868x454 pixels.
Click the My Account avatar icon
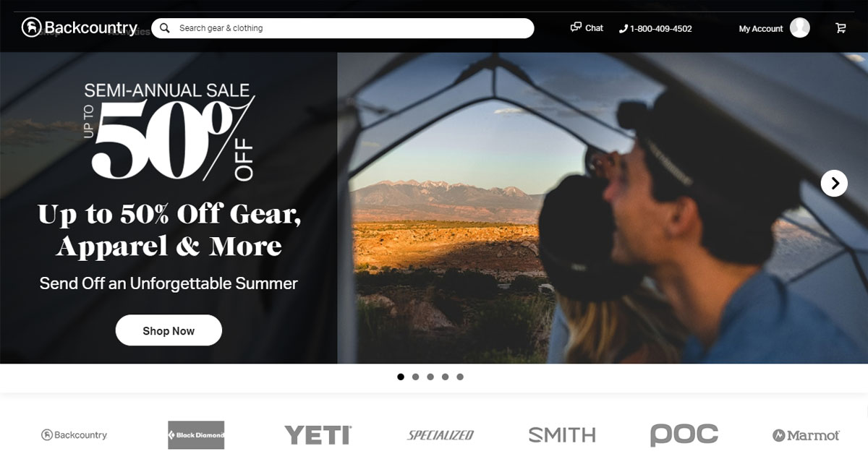(x=800, y=28)
